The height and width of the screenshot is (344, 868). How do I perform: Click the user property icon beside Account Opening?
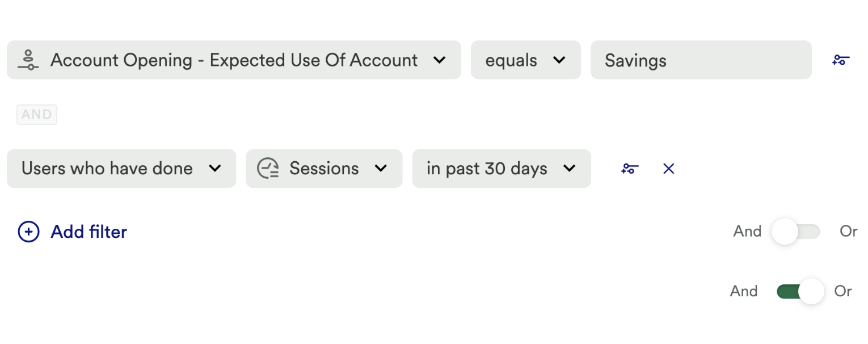click(28, 60)
